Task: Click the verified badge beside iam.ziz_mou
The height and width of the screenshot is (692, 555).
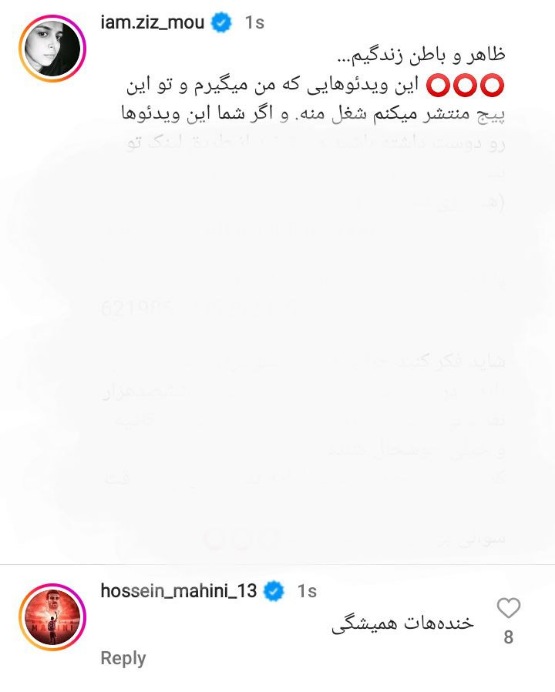Action: point(221,23)
